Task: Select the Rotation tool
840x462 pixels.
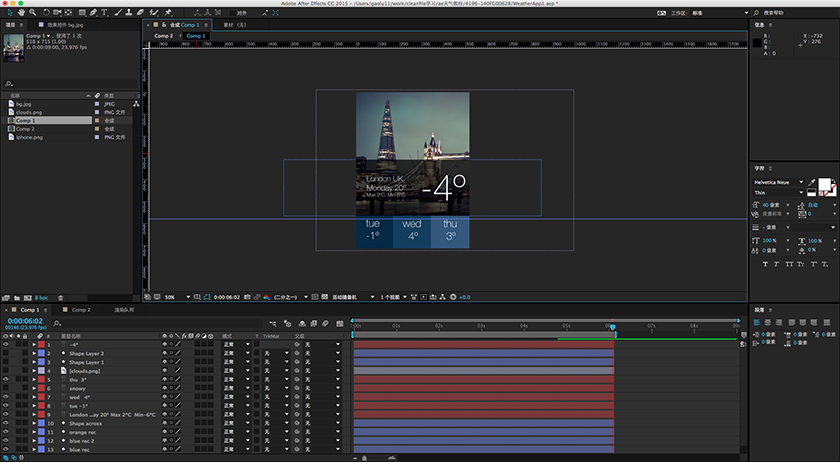Action: pos(47,12)
